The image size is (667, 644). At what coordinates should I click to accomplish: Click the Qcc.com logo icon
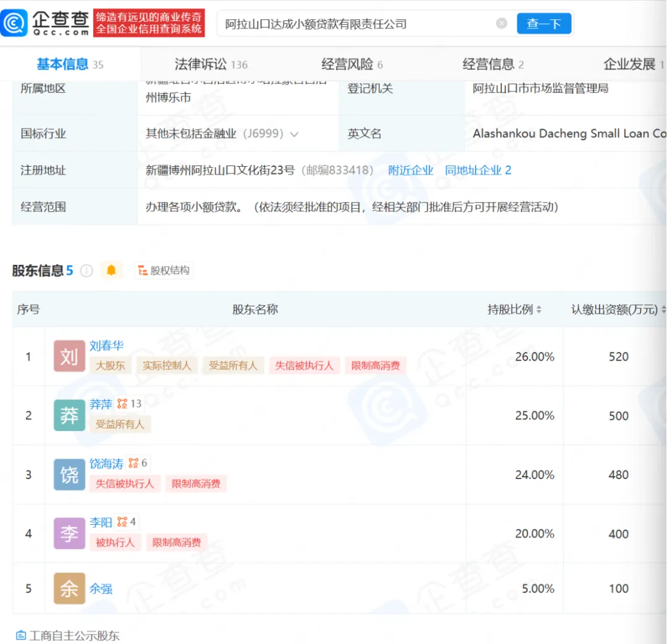[x=15, y=23]
